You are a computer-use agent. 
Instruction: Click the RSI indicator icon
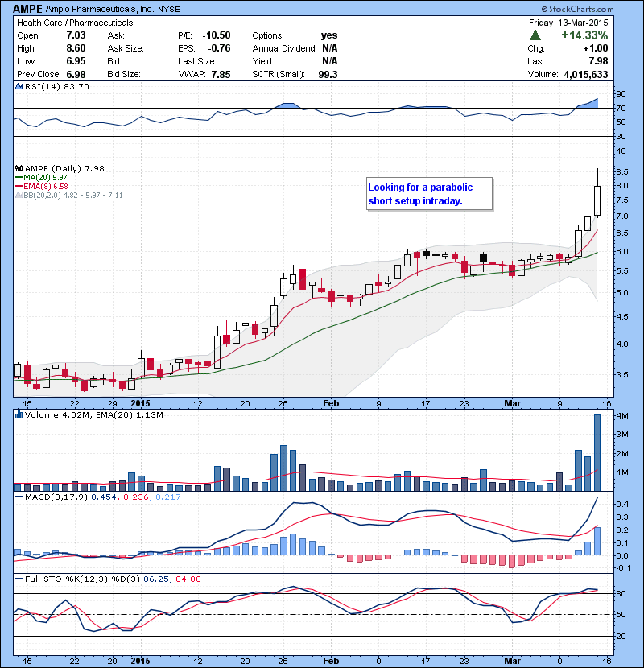click(19, 86)
